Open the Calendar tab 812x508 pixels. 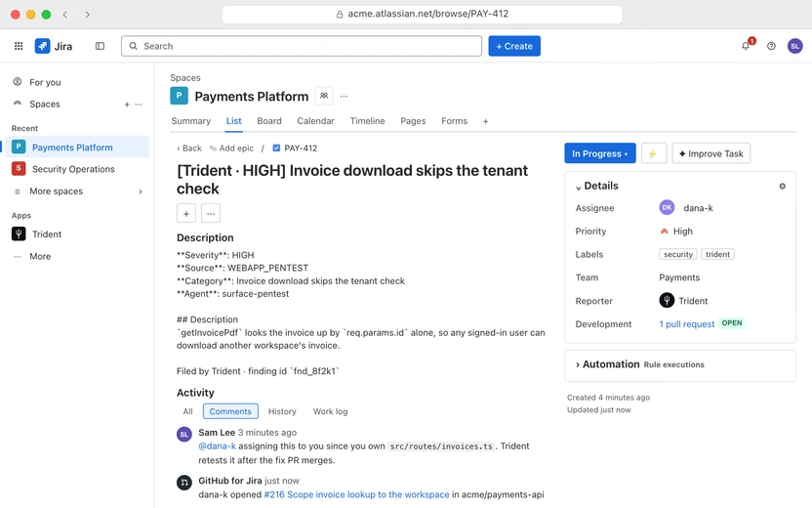tap(315, 121)
